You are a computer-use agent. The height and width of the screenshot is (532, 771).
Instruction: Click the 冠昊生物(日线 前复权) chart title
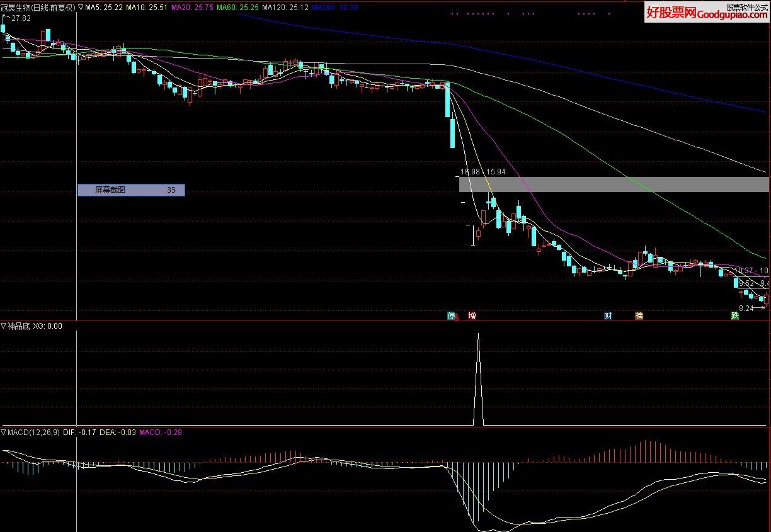pos(38,8)
